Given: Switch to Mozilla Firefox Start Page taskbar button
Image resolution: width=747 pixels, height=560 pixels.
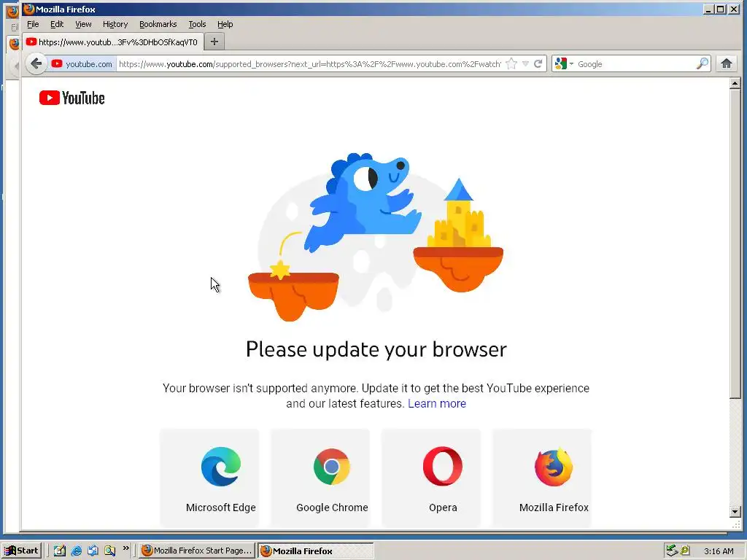Looking at the screenshot, I should pyautogui.click(x=197, y=551).
